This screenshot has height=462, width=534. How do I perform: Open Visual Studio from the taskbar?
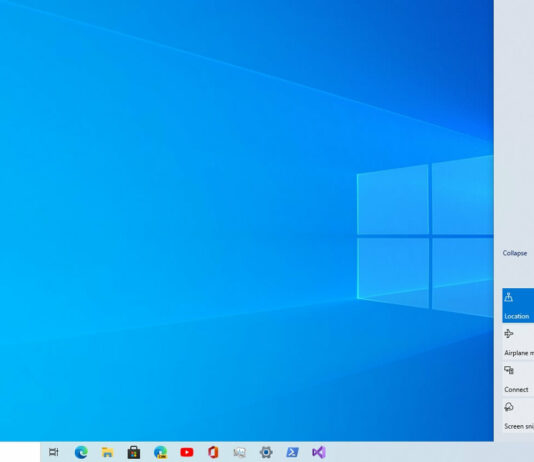click(319, 452)
